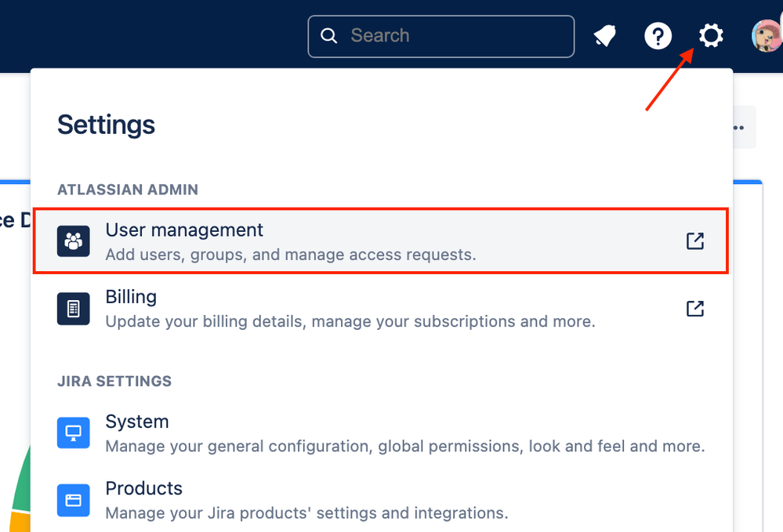Open the user profile avatar
The width and height of the screenshot is (783, 532).
(767, 36)
